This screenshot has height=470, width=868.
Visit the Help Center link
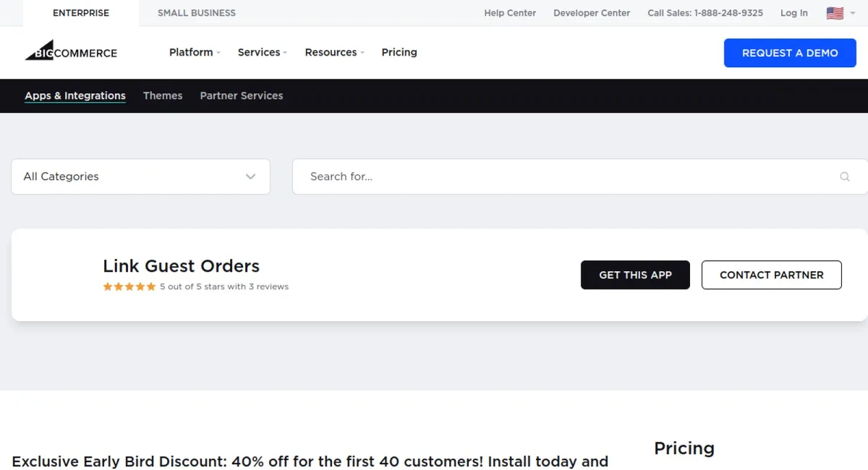510,13
